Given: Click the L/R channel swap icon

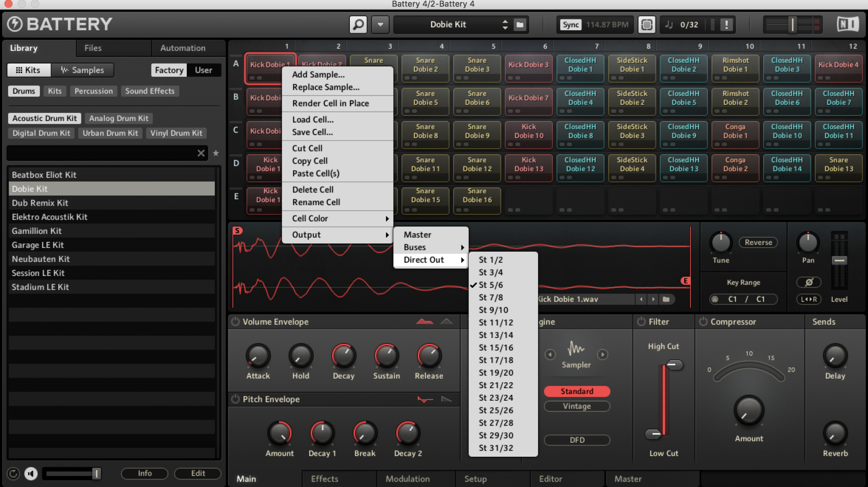Looking at the screenshot, I should click(809, 299).
